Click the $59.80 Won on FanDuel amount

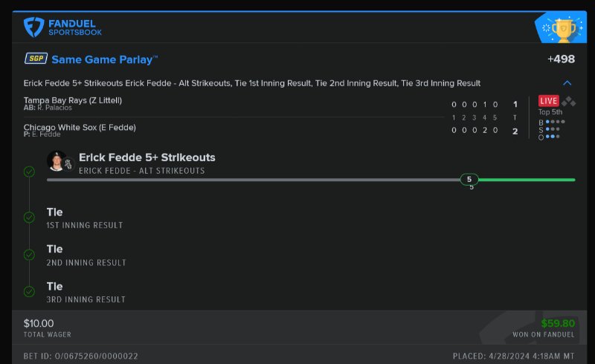tap(557, 323)
